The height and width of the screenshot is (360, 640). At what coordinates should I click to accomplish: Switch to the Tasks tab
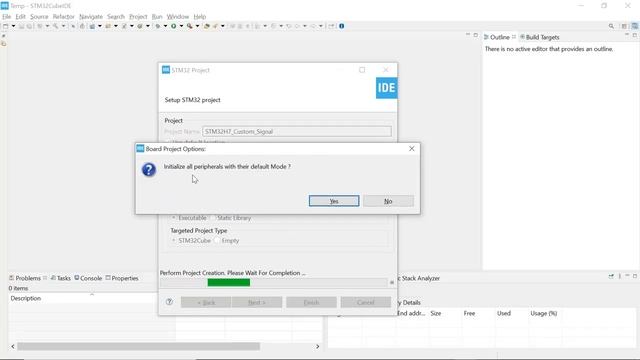point(60,278)
